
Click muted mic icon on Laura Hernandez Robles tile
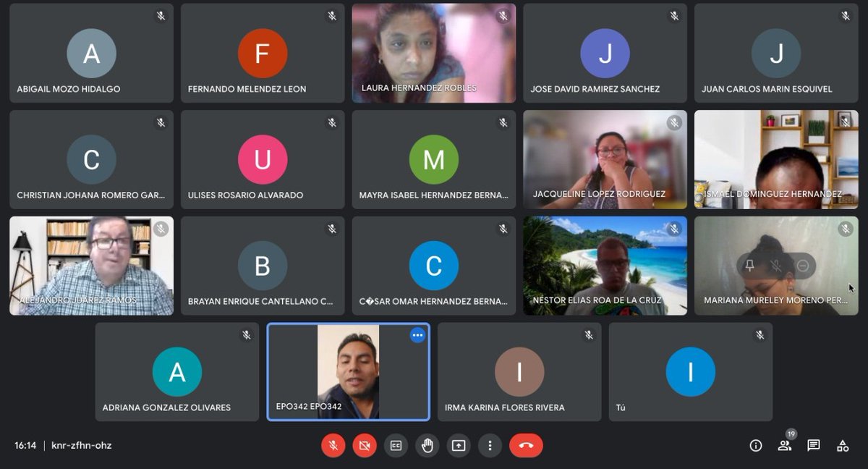tap(503, 16)
